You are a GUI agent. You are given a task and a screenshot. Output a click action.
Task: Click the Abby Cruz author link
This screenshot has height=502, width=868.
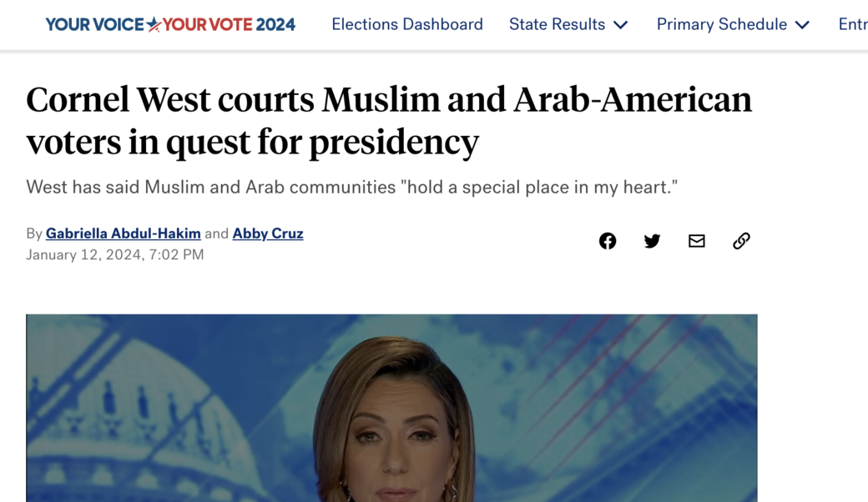click(267, 233)
